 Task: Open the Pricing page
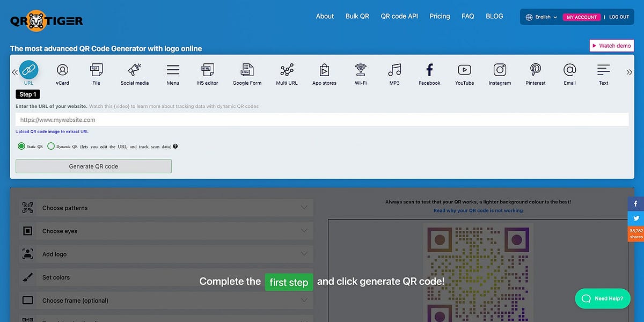[x=439, y=16]
